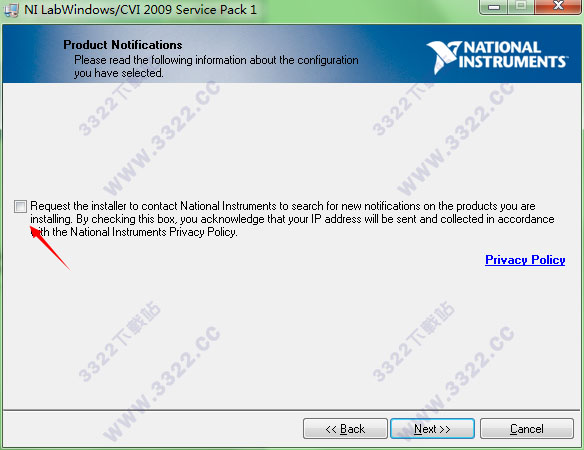
Task: Click the 'Request the installer to contact' label
Action: point(104,206)
